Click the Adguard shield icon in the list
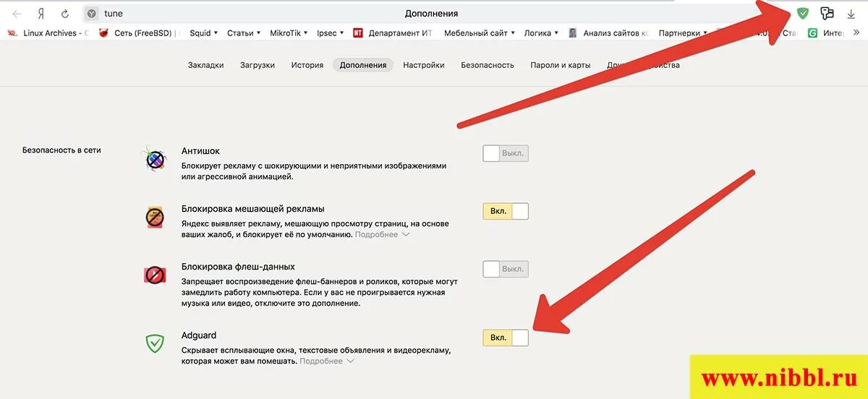Image resolution: width=868 pixels, height=399 pixels. [155, 343]
